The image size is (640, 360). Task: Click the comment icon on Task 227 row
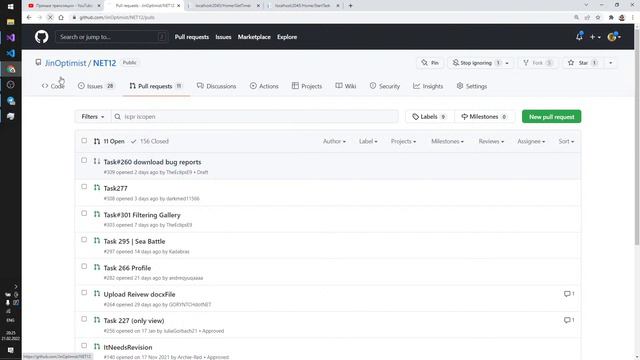(x=567, y=320)
